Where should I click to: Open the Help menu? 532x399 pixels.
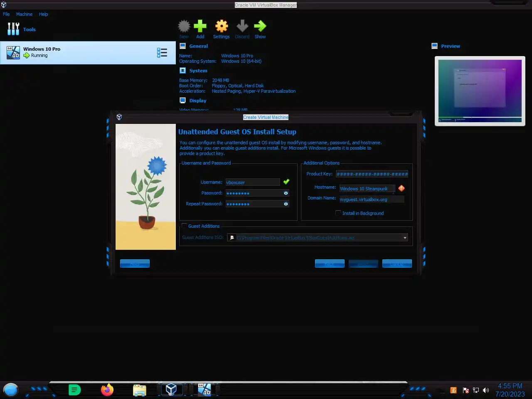pyautogui.click(x=43, y=14)
